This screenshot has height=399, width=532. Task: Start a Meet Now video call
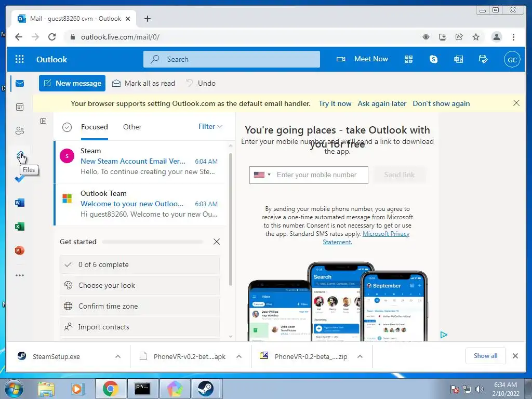(362, 59)
